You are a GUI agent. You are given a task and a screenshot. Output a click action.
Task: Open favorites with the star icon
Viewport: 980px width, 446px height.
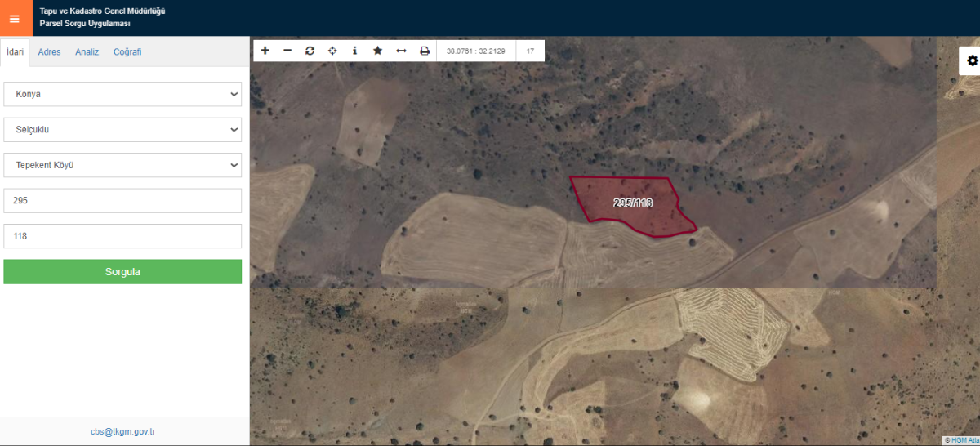point(377,51)
